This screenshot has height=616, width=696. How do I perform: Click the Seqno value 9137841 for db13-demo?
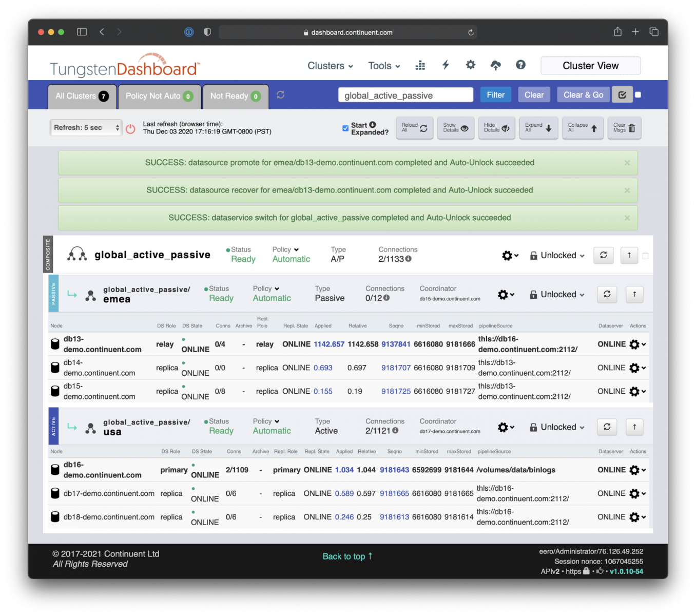(x=396, y=344)
